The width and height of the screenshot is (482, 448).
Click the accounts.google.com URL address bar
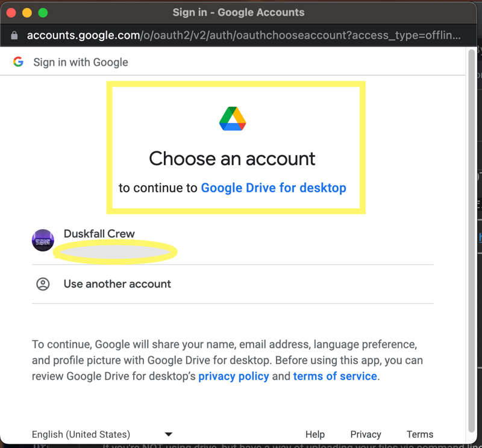tap(244, 36)
